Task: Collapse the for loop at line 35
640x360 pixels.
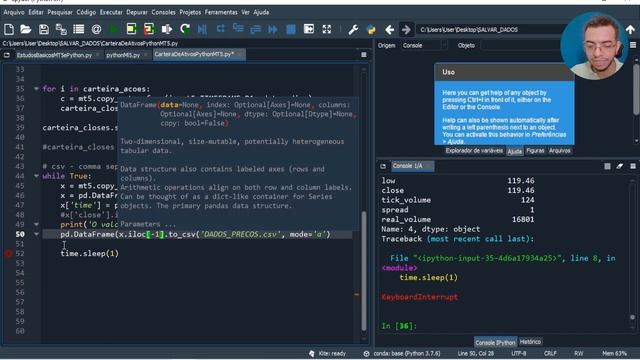Action: (x=36, y=89)
